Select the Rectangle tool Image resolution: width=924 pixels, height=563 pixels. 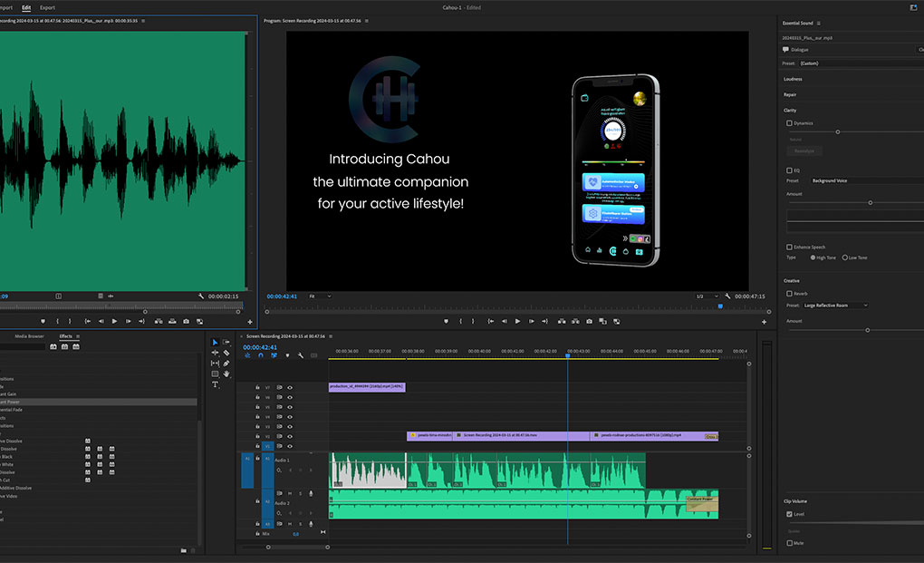pos(215,374)
